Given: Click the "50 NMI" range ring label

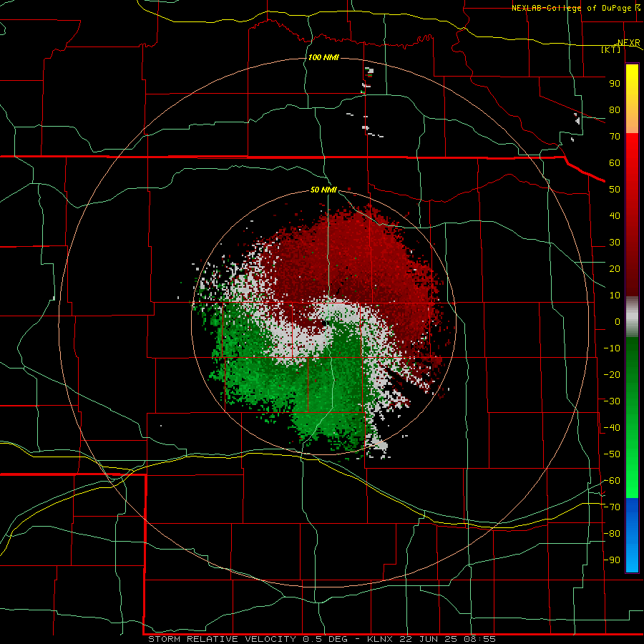Looking at the screenshot, I should 323,190.
